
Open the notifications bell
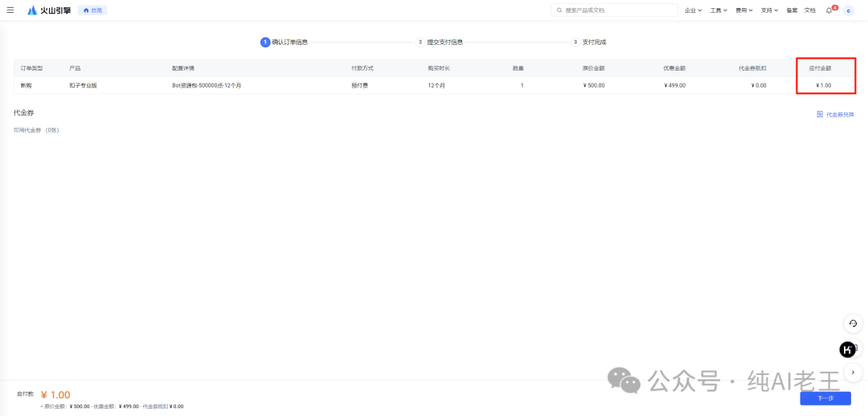click(829, 10)
